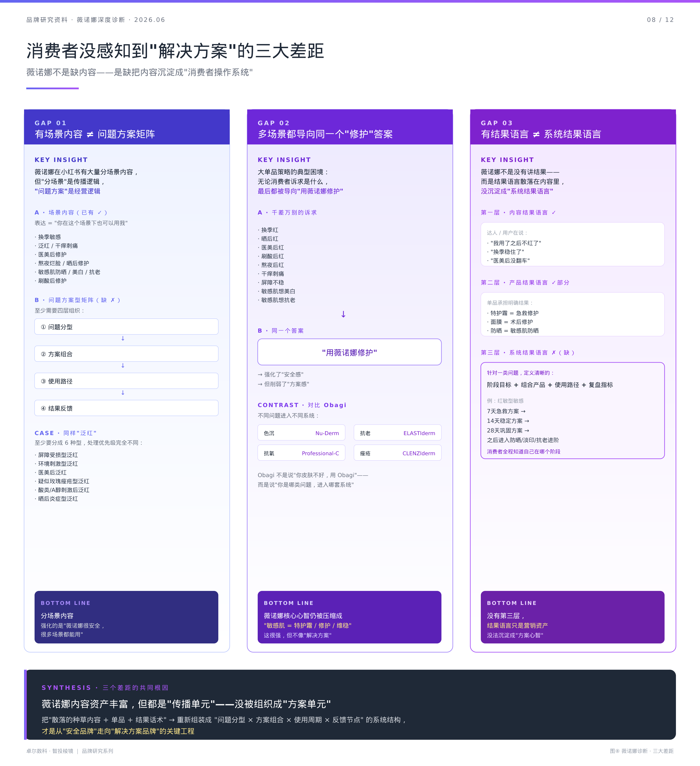Click the 换季敏感 list item
Image resolution: width=700 pixels, height=766 pixels.
coord(48,237)
